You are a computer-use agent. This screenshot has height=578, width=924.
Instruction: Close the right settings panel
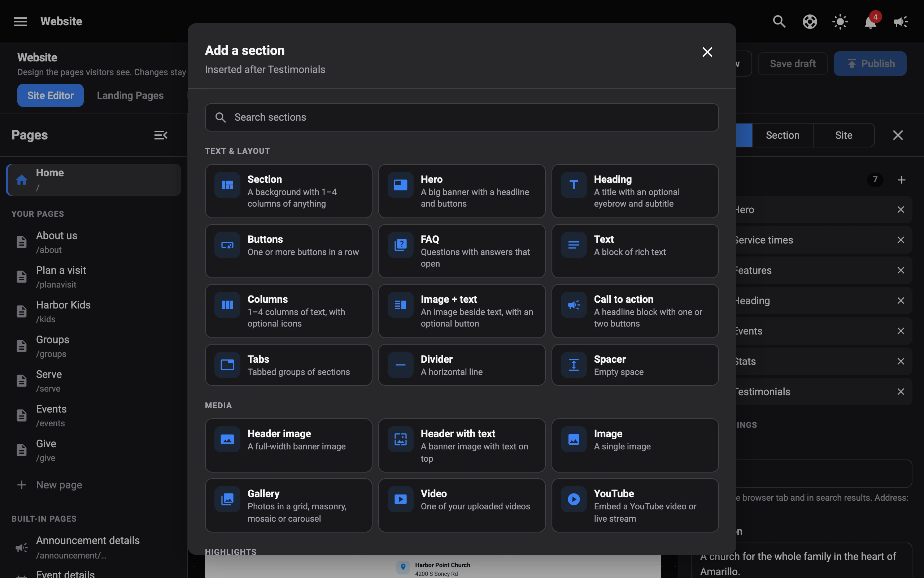[x=898, y=135]
